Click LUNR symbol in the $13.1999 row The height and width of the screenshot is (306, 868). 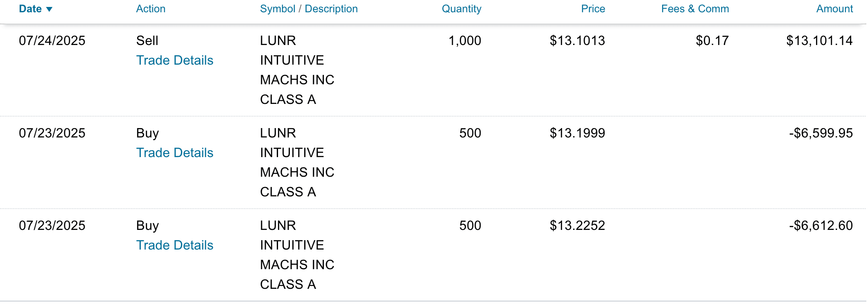click(x=278, y=133)
